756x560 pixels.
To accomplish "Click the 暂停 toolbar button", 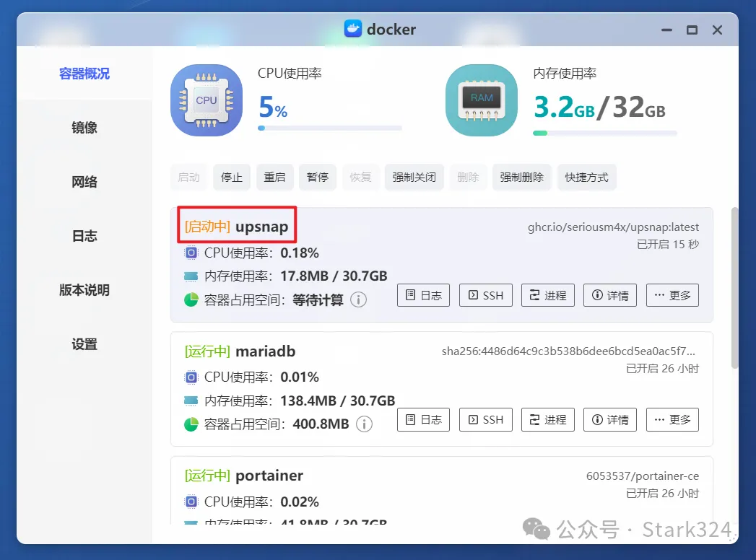I will (317, 178).
